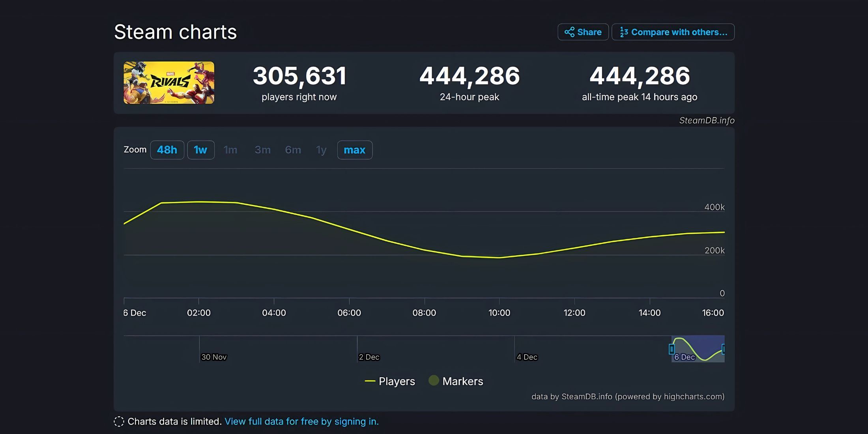This screenshot has height=434, width=868.
Task: Click the highlighted 6 Dec navigator window
Action: click(698, 349)
